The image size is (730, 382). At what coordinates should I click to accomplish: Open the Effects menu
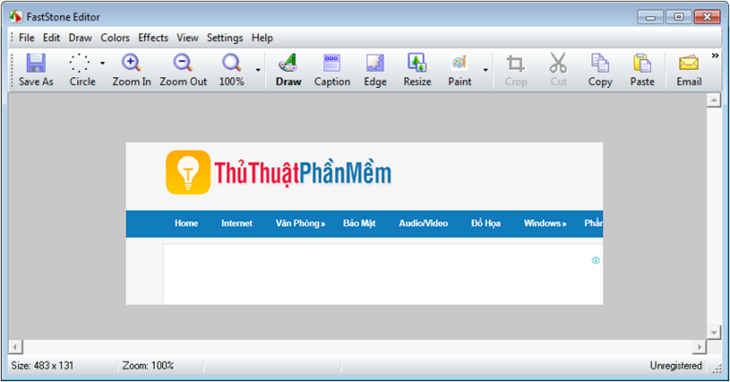click(x=153, y=38)
